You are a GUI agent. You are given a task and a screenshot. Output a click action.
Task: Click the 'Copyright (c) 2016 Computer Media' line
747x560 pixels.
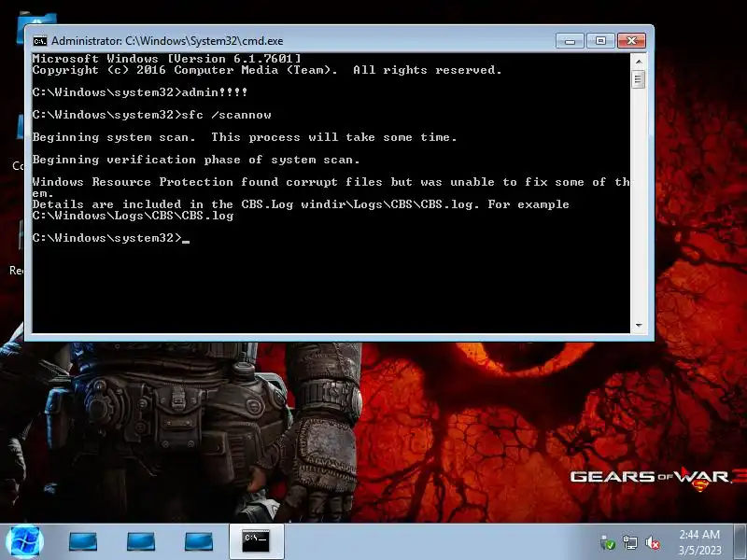[267, 70]
